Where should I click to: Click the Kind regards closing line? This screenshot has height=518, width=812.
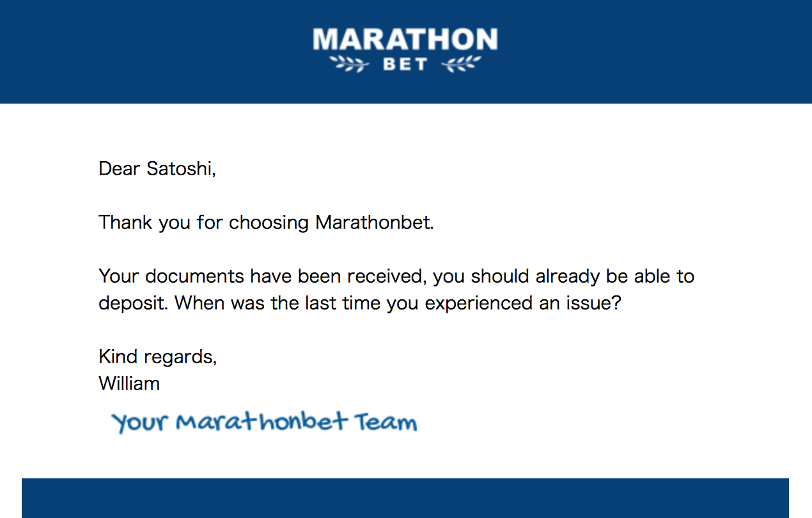[158, 357]
